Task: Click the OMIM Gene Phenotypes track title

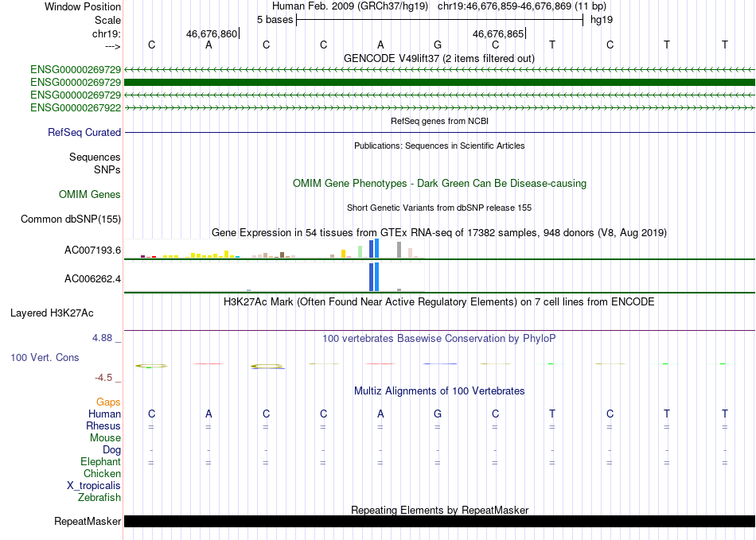Action: click(x=439, y=184)
